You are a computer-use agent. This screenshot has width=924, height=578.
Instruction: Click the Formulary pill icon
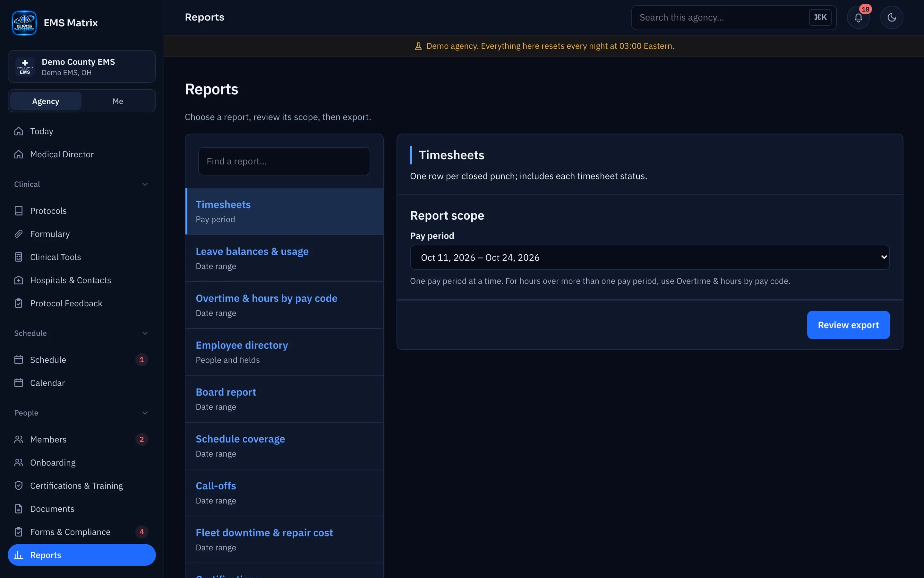click(x=19, y=234)
